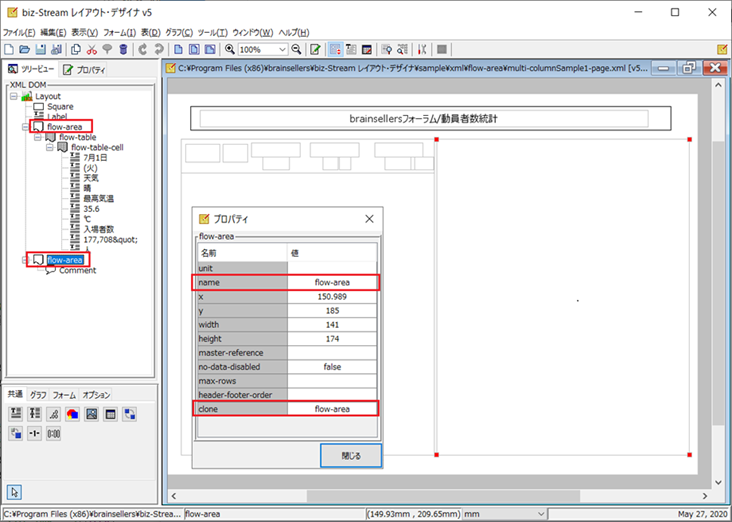Screen dimensions: 732x522
Task: Edit the name property value flow-area
Action: pos(332,282)
